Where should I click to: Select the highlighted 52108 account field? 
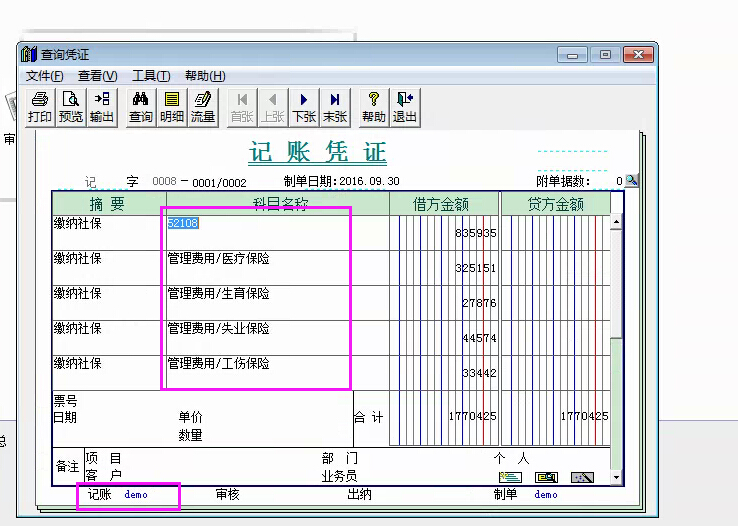coord(183,223)
